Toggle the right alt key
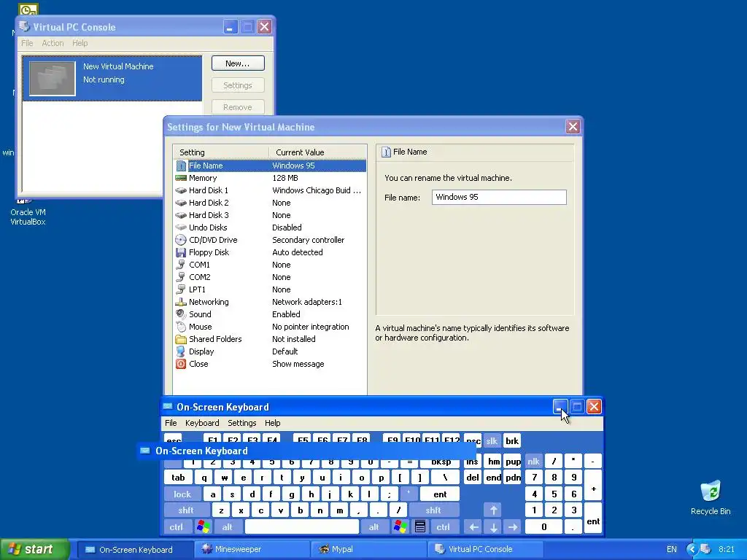The image size is (747, 560). [x=374, y=526]
